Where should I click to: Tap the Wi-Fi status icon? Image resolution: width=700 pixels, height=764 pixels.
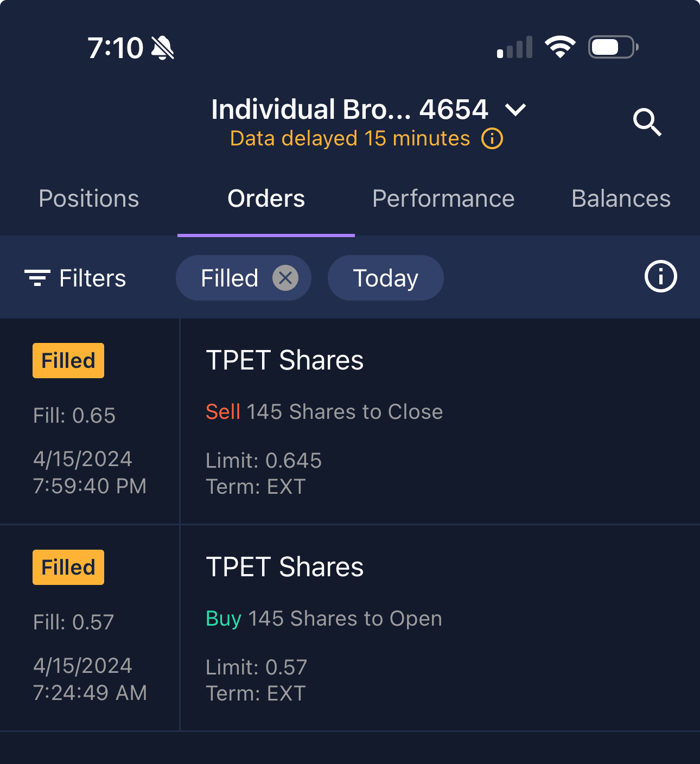pyautogui.click(x=560, y=47)
